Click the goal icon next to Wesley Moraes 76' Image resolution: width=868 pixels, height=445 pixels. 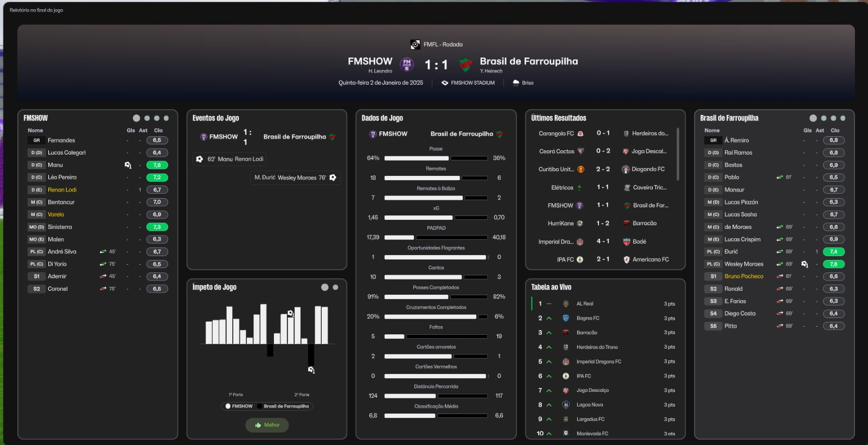click(x=333, y=177)
